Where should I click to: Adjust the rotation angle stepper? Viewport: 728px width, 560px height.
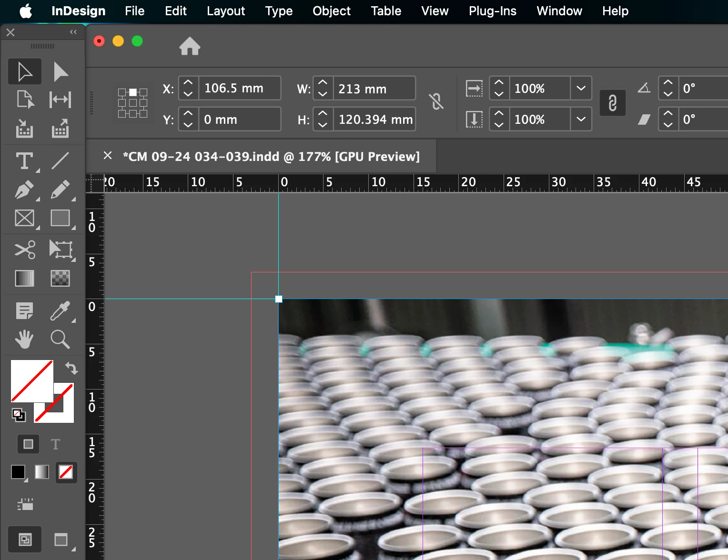(x=668, y=88)
